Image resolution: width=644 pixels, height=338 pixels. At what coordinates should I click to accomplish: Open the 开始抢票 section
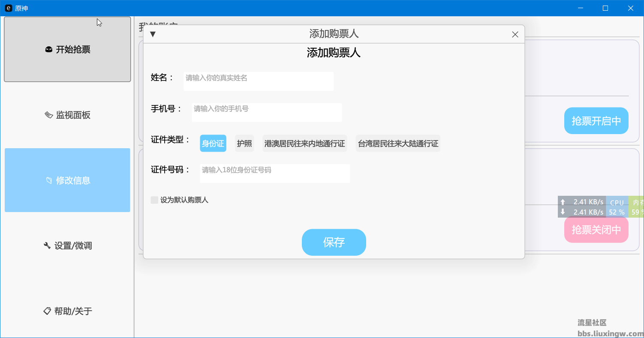[67, 49]
